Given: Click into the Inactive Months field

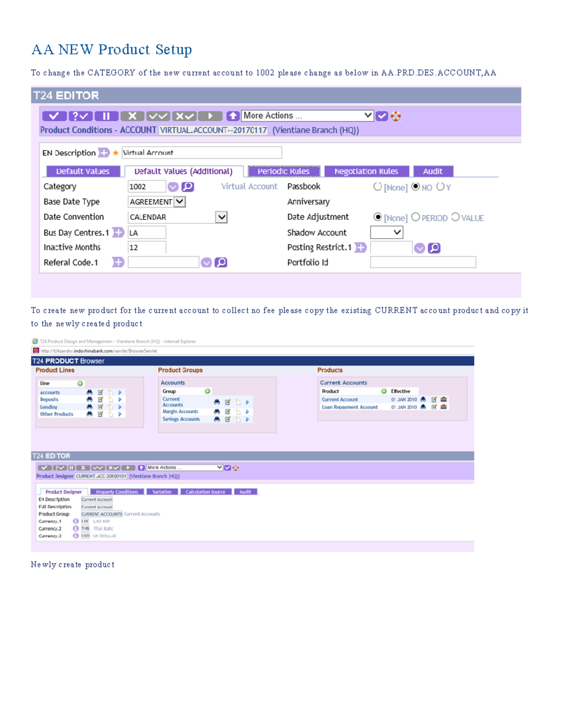Looking at the screenshot, I should 147,248.
